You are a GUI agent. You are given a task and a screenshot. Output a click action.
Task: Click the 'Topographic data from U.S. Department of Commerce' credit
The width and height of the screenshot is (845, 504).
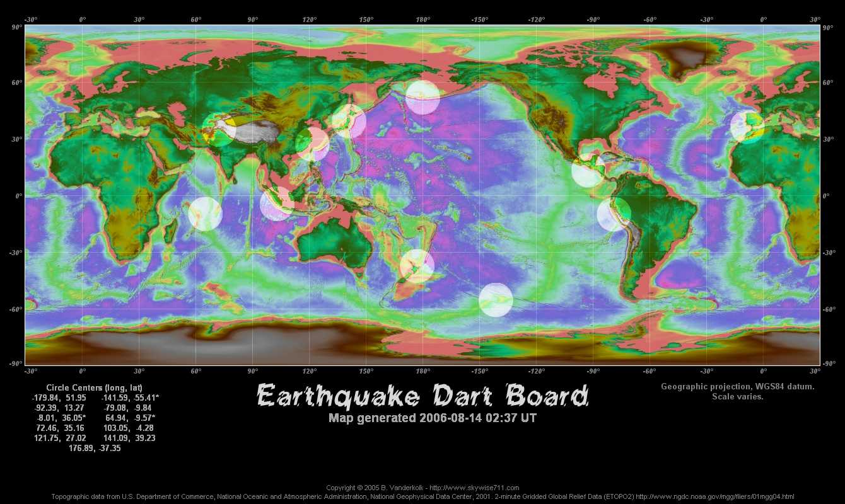tap(133, 496)
